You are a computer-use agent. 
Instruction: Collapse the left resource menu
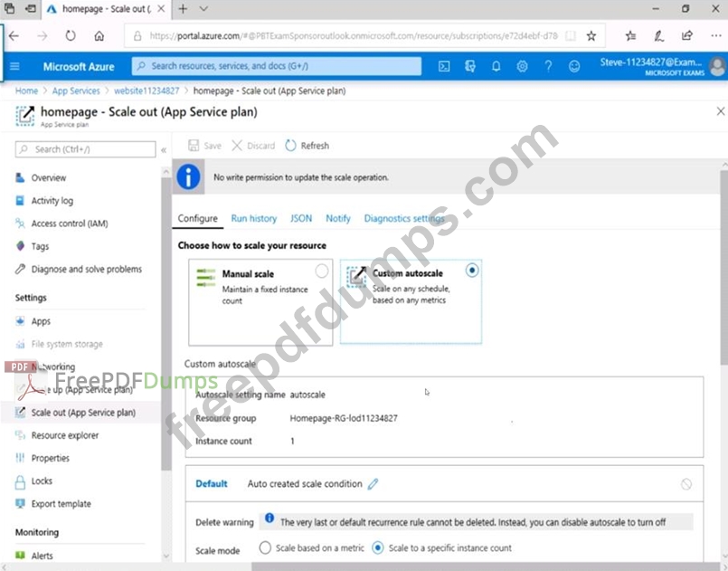pos(164,149)
